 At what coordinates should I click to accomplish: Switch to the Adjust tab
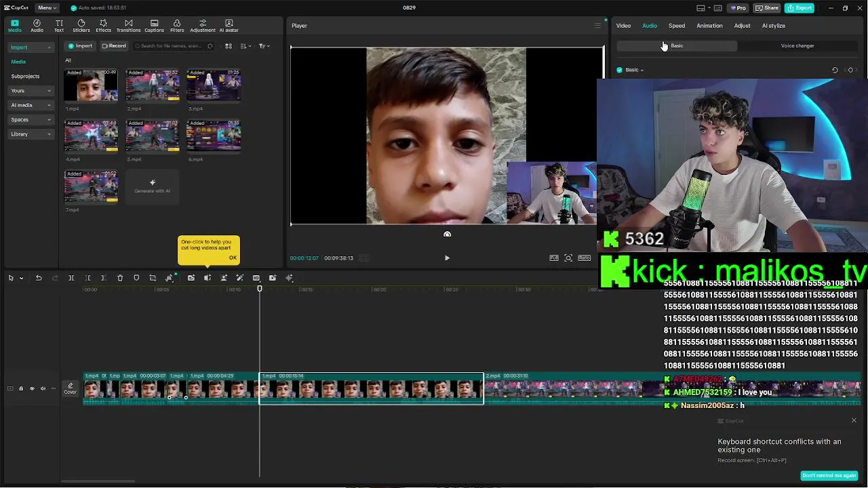pyautogui.click(x=742, y=26)
